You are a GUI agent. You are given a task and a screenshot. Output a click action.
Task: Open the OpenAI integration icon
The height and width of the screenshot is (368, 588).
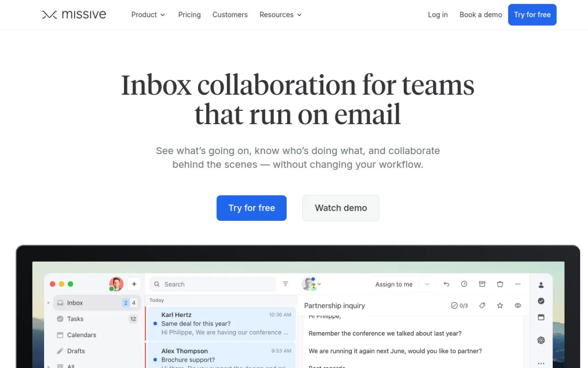[541, 340]
